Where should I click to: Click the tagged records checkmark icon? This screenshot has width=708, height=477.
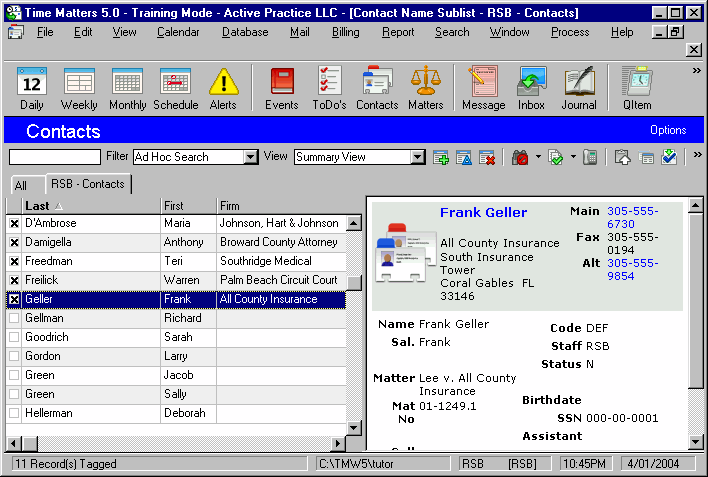click(556, 158)
